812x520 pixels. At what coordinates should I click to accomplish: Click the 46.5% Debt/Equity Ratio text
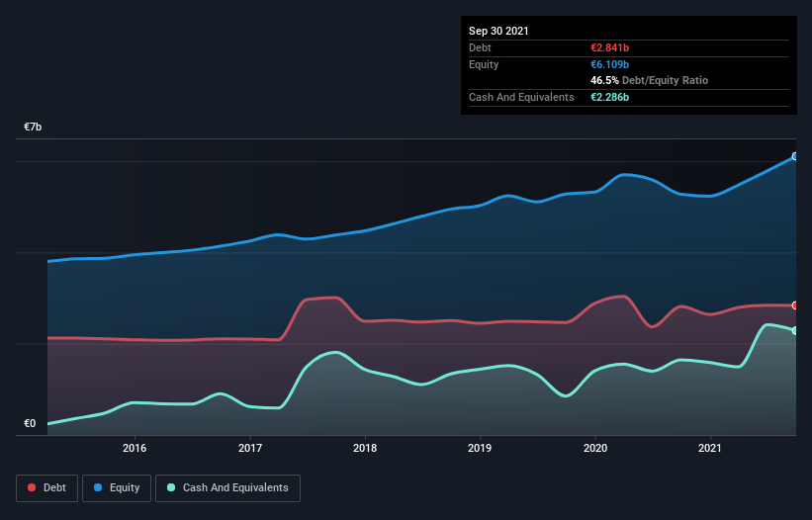click(x=649, y=81)
